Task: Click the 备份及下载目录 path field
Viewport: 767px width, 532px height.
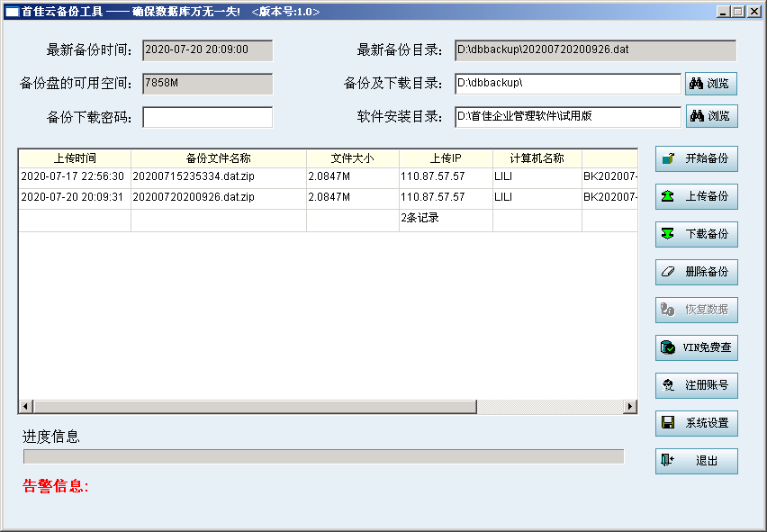Action: [567, 84]
